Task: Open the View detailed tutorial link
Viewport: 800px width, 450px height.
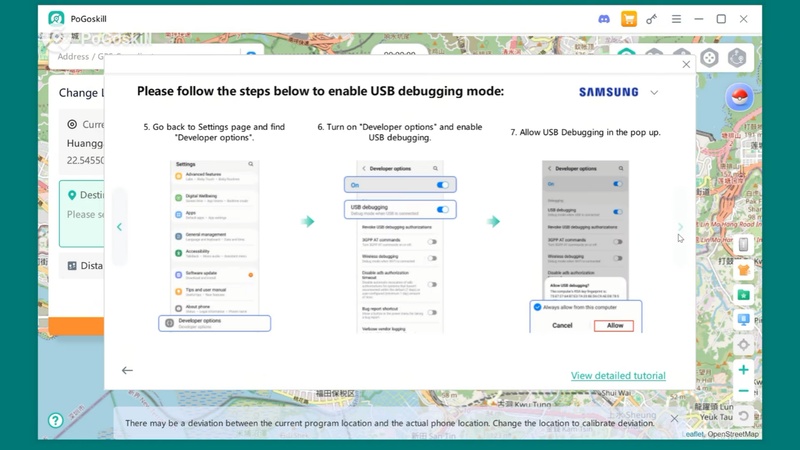Action: click(618, 376)
